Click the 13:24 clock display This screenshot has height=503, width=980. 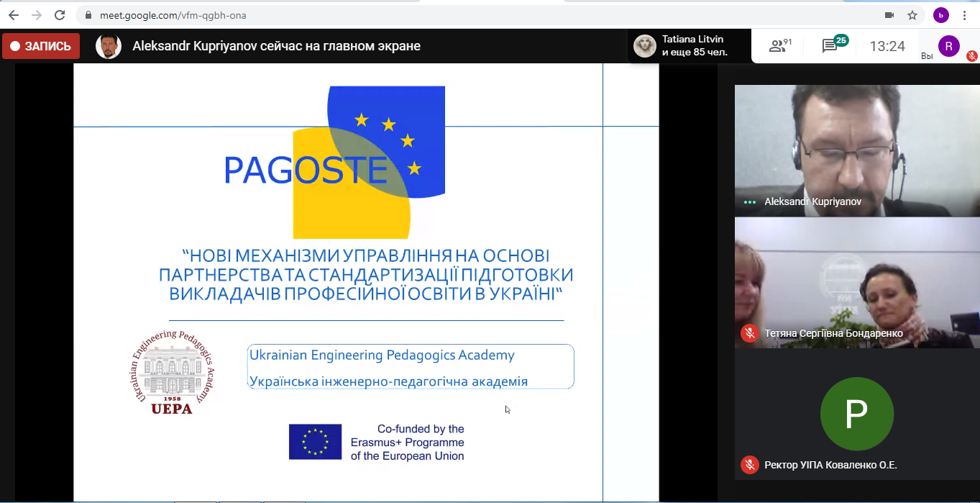887,46
